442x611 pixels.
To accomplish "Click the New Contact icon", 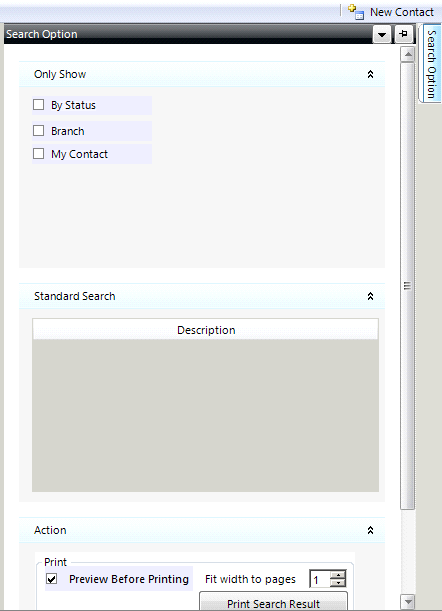I will 355,12.
